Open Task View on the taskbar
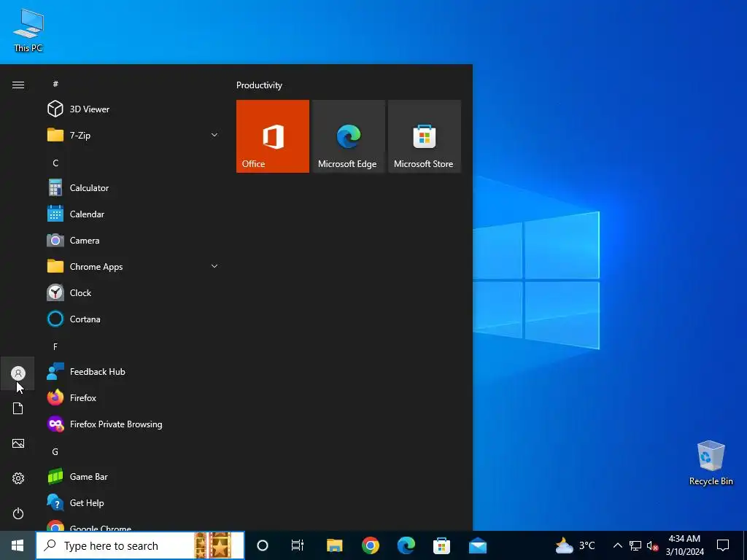 pos(298,545)
